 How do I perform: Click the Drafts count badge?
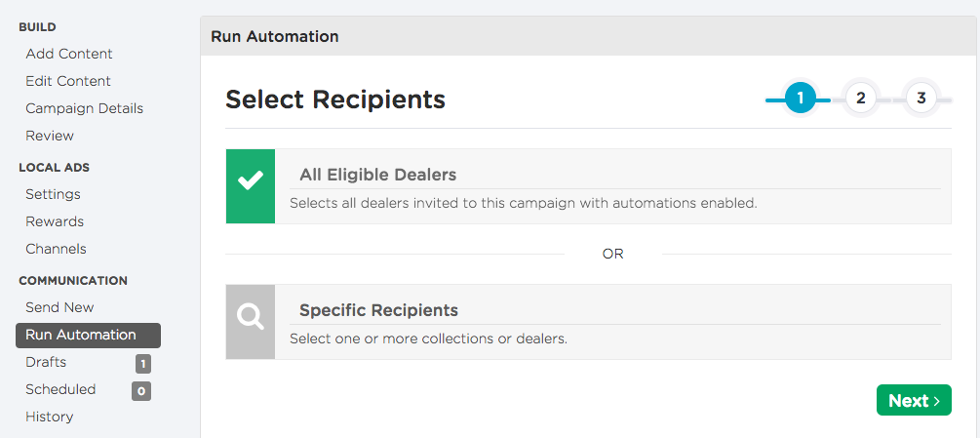[143, 364]
